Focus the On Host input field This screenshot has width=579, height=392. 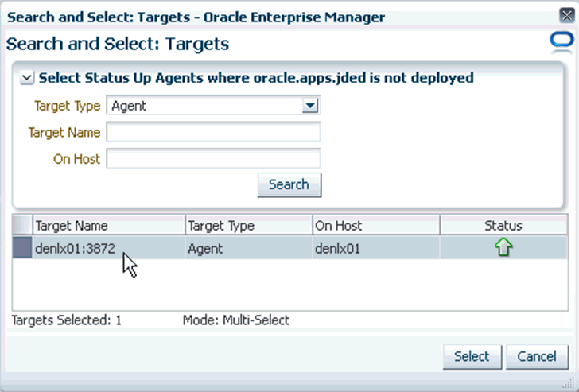click(x=213, y=159)
